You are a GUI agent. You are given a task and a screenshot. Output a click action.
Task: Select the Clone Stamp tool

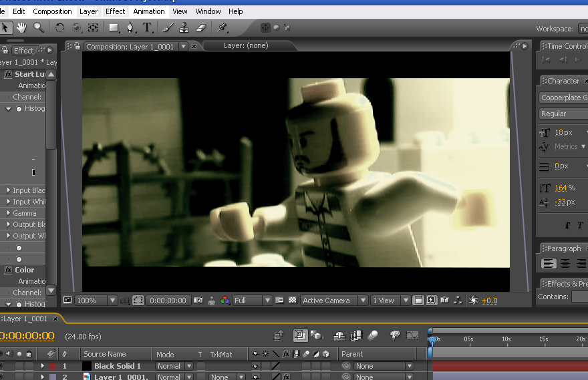(184, 28)
